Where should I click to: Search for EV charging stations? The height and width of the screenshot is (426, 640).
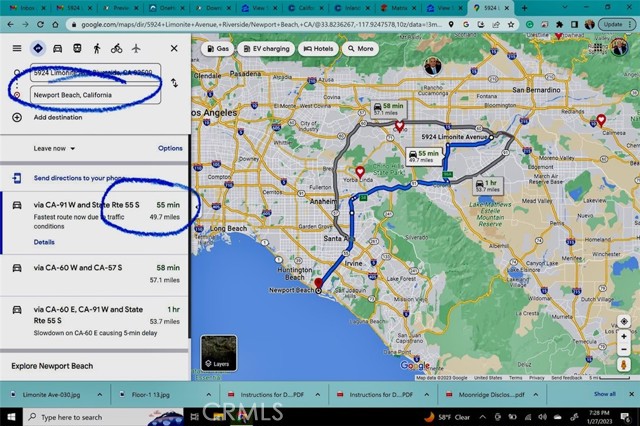pos(266,49)
